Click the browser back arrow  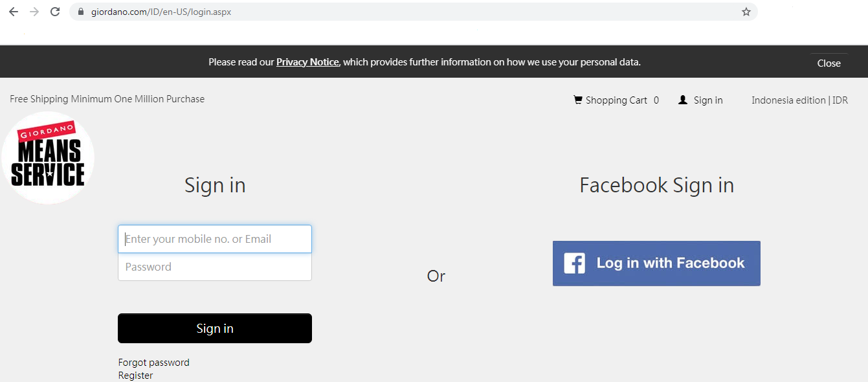(x=13, y=12)
